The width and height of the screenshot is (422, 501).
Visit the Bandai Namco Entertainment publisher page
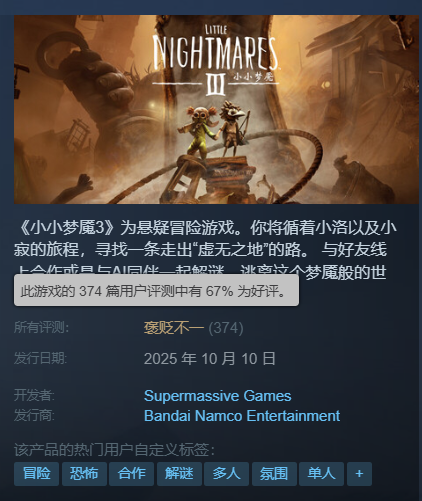click(242, 416)
